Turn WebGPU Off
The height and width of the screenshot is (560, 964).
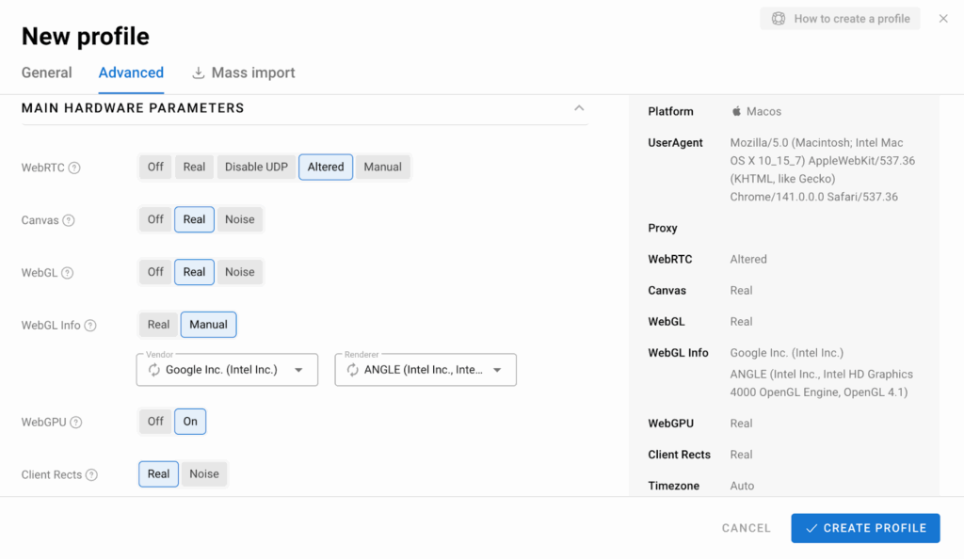[155, 422]
